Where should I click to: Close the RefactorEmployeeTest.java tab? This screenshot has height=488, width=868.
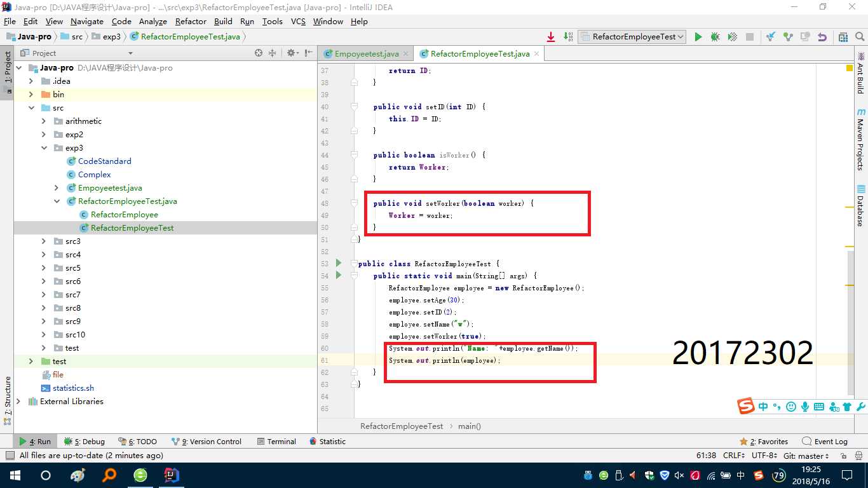click(x=536, y=54)
